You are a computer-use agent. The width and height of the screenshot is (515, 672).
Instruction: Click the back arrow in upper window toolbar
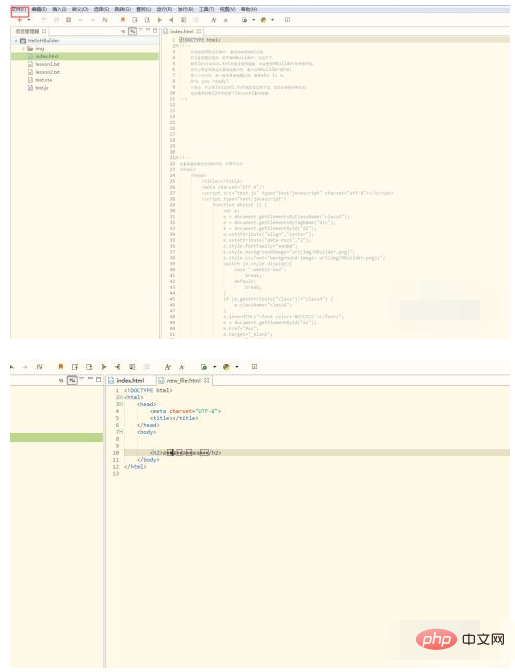click(80, 20)
